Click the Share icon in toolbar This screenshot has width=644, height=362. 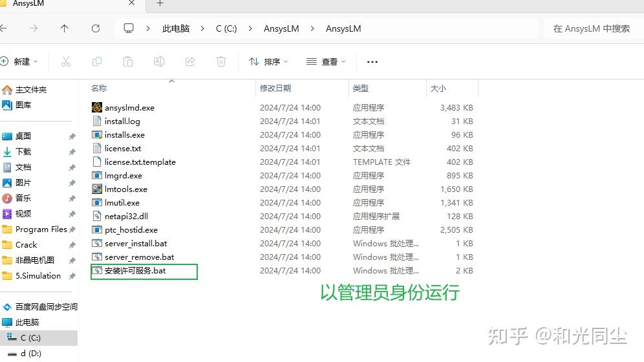coord(190,61)
